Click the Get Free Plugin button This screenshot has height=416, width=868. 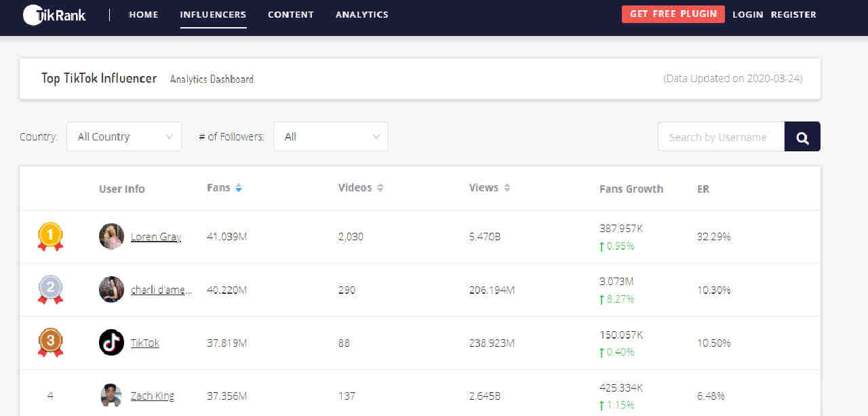coord(673,14)
